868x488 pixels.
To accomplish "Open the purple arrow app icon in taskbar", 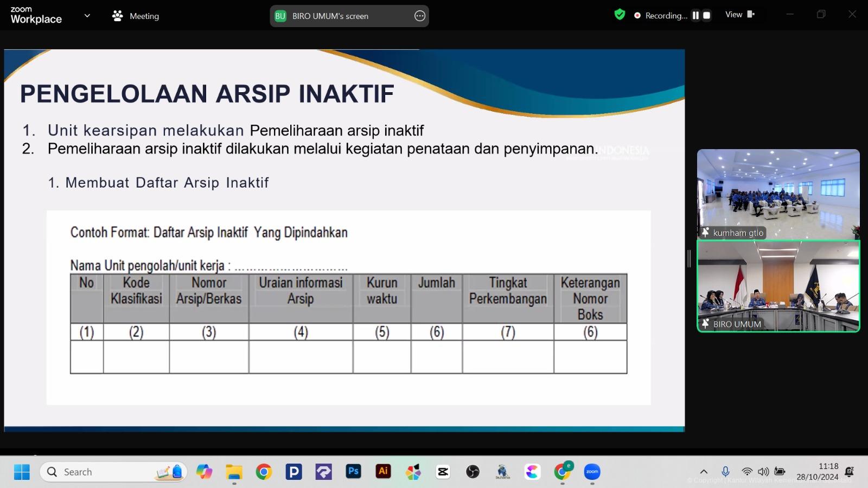I will coord(323,472).
